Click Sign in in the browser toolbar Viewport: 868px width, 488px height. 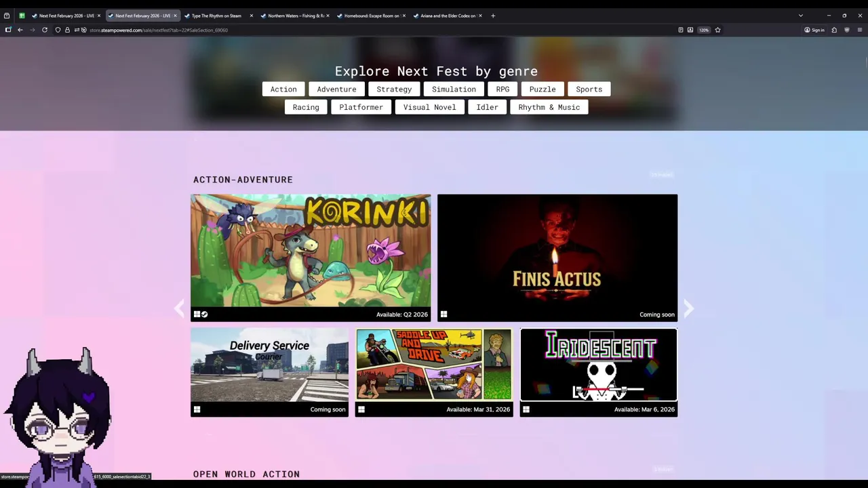[x=814, y=30]
